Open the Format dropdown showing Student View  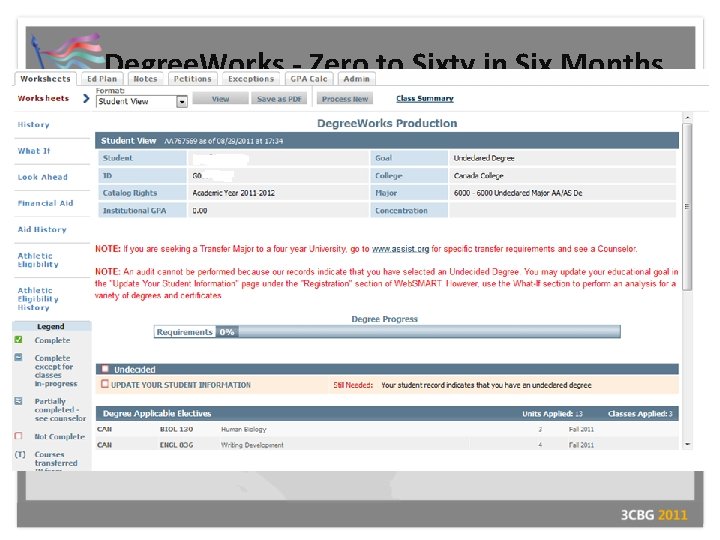142,101
